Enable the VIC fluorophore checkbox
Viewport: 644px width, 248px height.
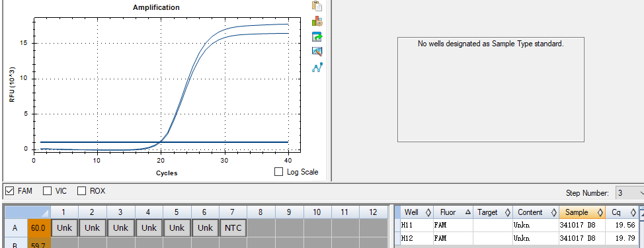pos(48,191)
